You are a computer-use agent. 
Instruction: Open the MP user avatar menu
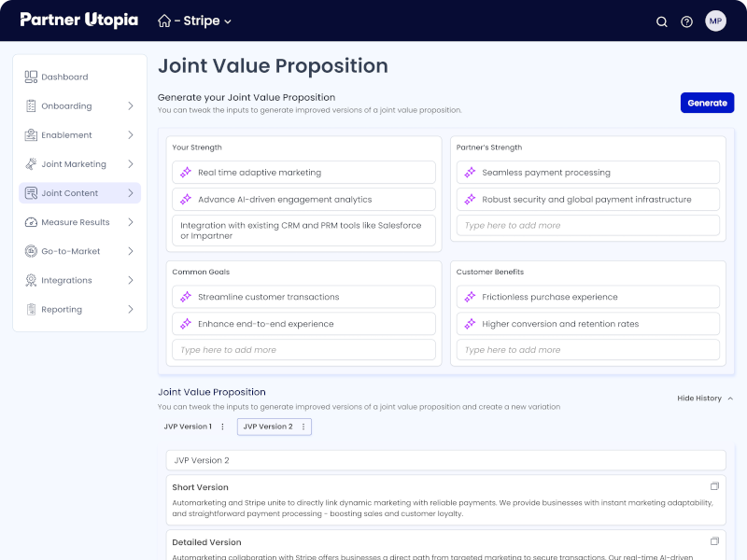pos(715,21)
